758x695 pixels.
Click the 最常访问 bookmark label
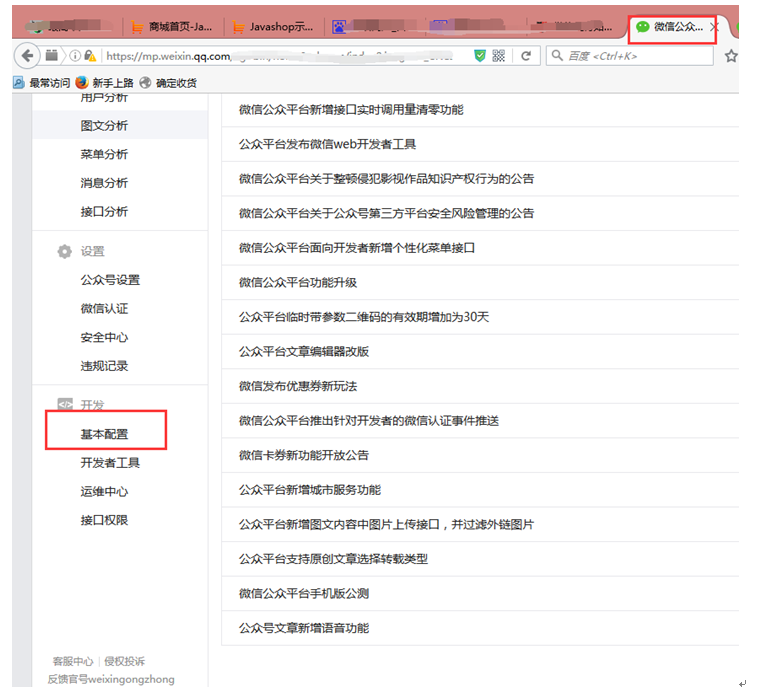pos(50,83)
